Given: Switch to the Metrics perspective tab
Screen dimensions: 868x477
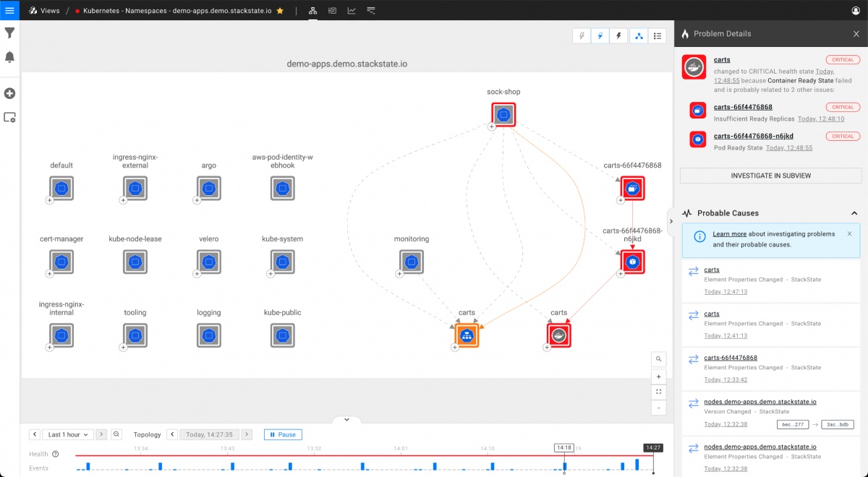Looking at the screenshot, I should click(x=352, y=11).
